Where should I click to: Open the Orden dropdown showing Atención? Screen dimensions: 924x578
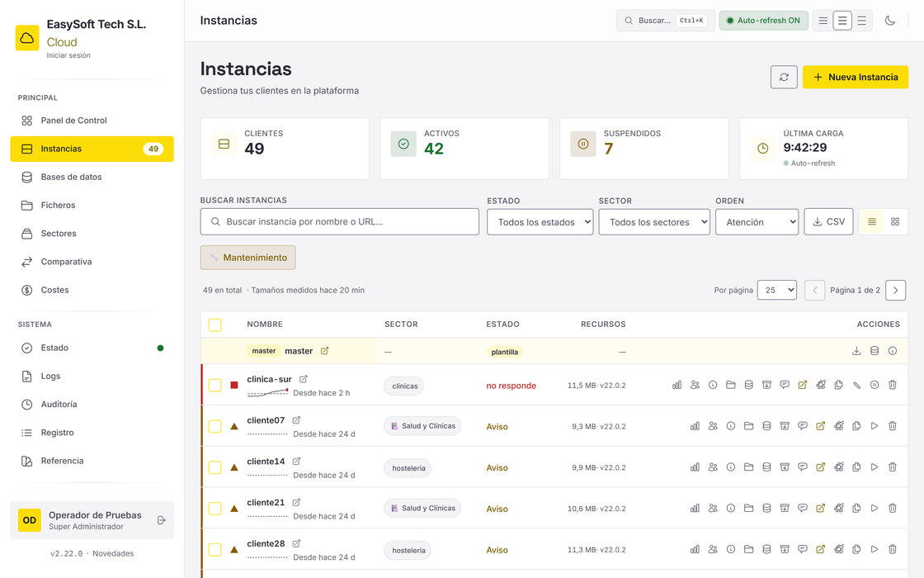(x=757, y=222)
